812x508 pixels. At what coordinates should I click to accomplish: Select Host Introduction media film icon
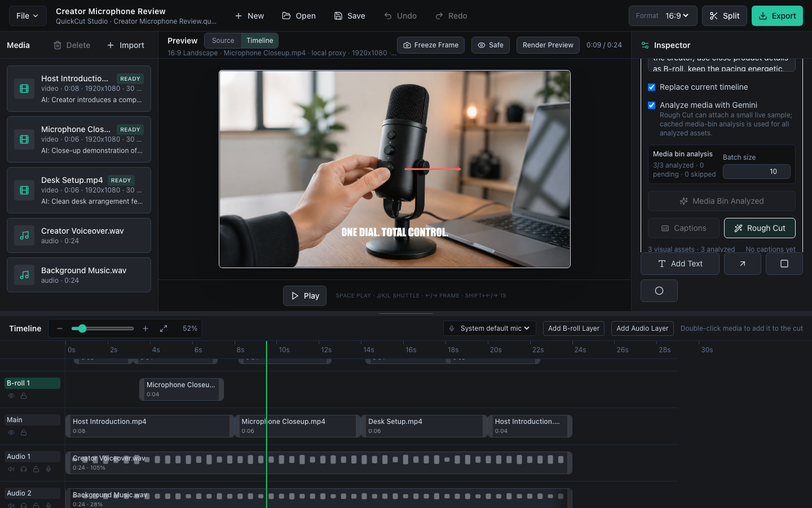24,89
